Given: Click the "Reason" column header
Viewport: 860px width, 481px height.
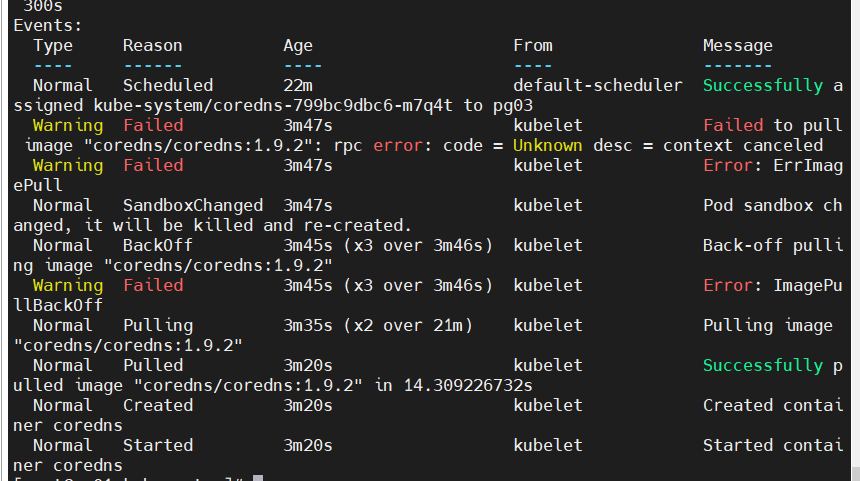Looking at the screenshot, I should tap(153, 45).
